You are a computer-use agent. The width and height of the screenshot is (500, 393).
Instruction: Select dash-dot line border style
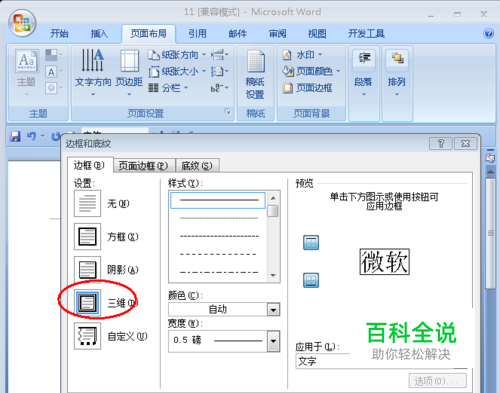[x=219, y=272]
